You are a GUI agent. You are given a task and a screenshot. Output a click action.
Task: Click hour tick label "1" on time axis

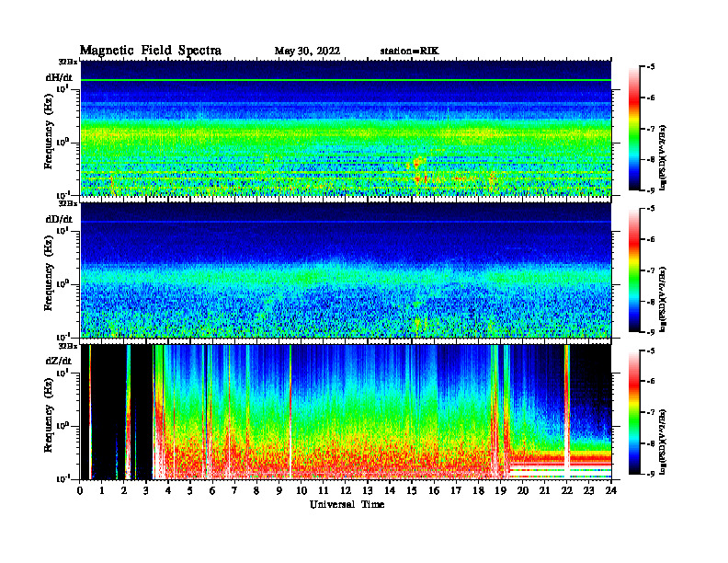(x=102, y=491)
